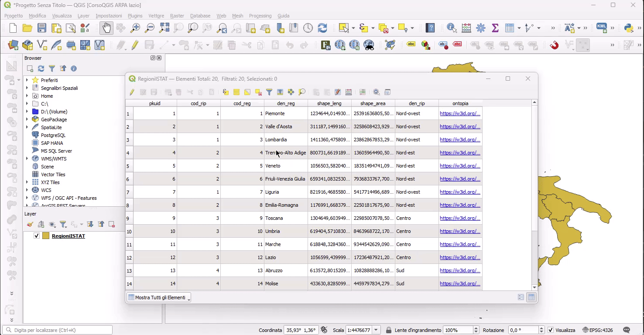Click the Zoom In magnifier
The height and width of the screenshot is (335, 644).
[135, 28]
